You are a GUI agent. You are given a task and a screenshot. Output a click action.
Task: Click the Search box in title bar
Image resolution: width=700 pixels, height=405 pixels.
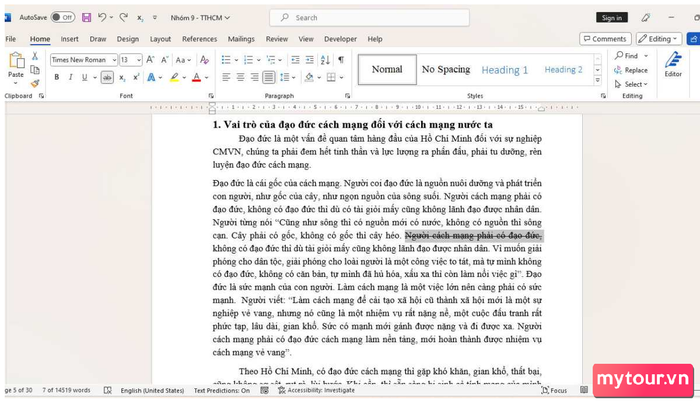click(369, 18)
